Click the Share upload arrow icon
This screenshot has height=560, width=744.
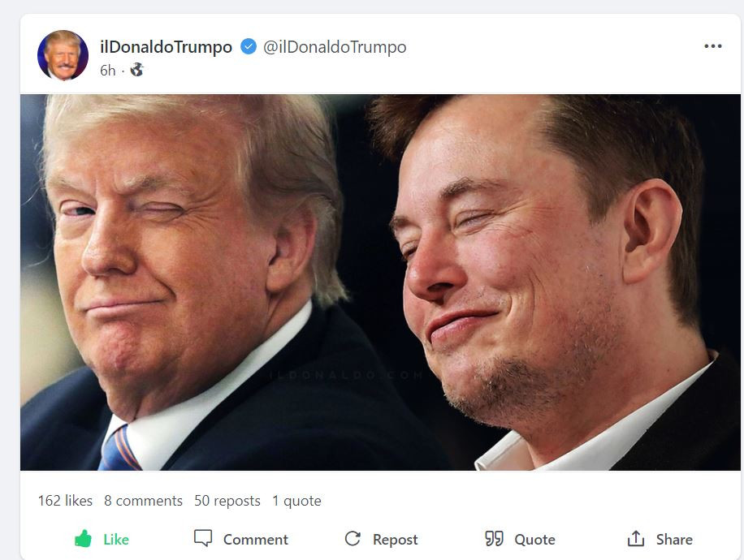click(x=636, y=539)
